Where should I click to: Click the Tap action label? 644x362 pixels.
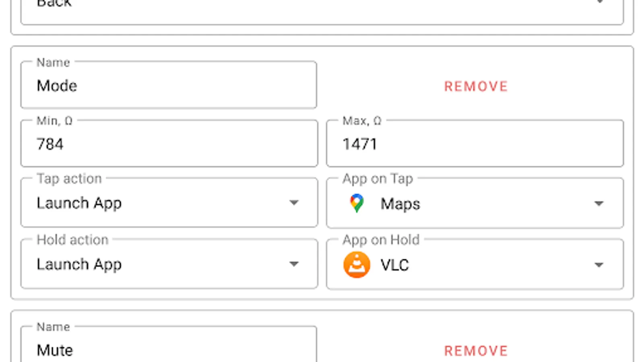69,179
